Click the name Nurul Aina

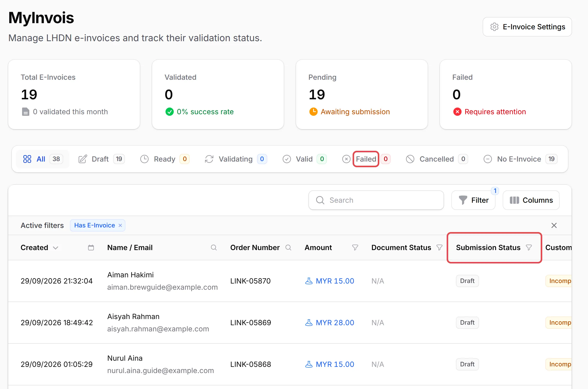coord(125,358)
